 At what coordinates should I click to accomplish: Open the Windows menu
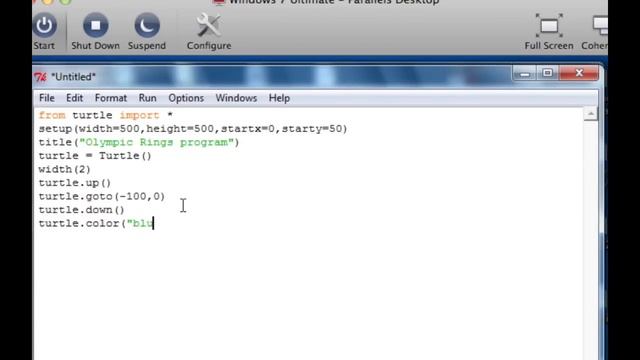[x=236, y=98]
